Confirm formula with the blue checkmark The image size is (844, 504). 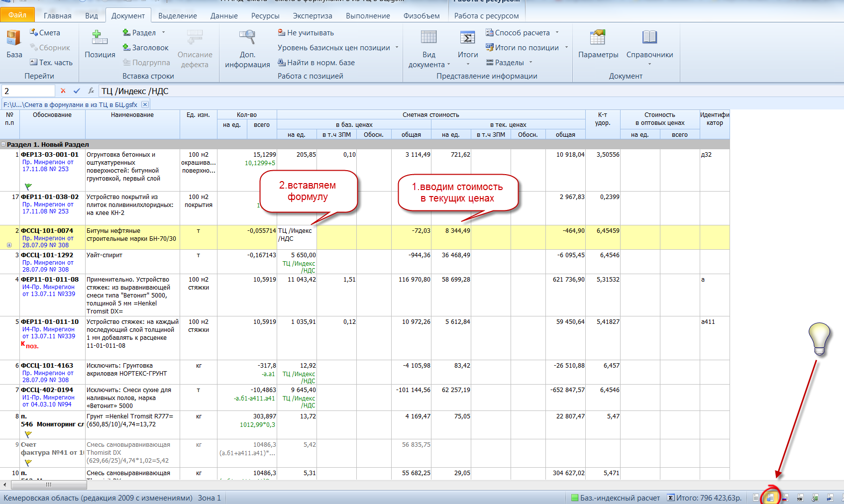[77, 91]
